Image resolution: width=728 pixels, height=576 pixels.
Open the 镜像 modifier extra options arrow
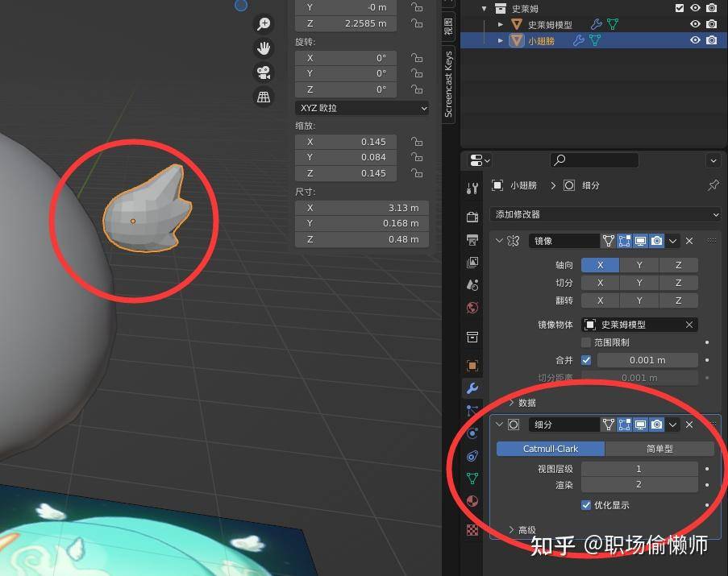(672, 241)
